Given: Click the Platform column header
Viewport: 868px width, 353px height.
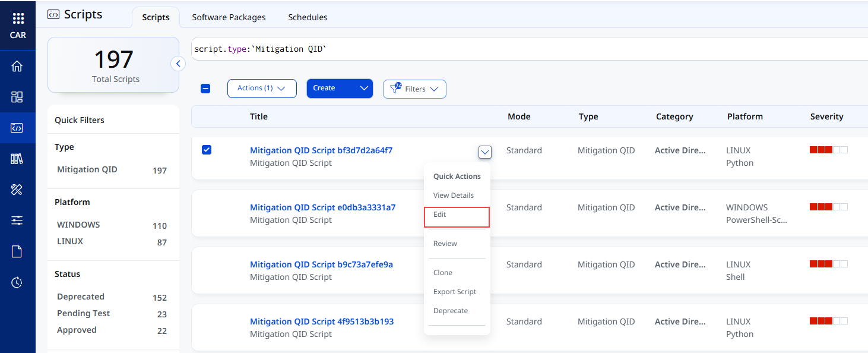Looking at the screenshot, I should pyautogui.click(x=745, y=116).
